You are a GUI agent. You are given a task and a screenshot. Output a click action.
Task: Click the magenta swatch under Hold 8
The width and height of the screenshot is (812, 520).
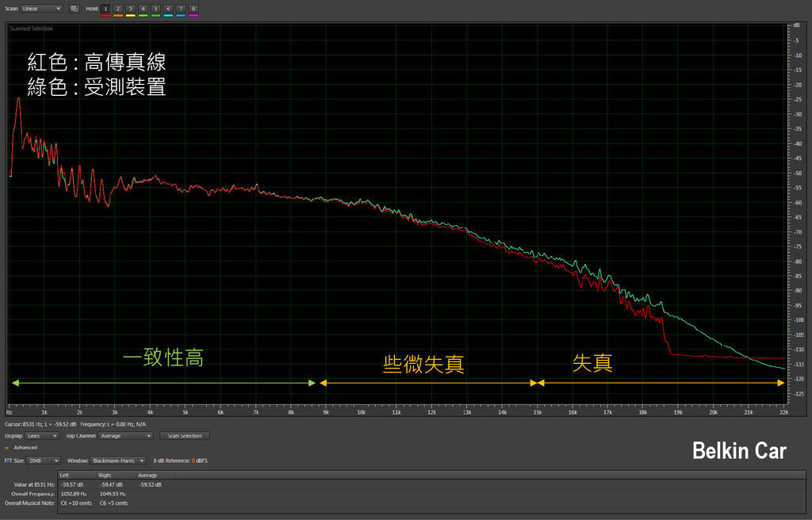(193, 16)
